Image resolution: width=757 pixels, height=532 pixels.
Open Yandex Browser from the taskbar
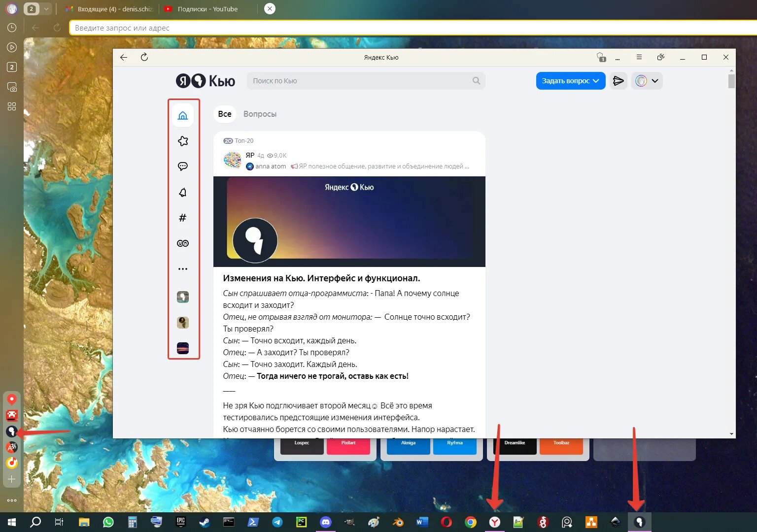coord(494,522)
